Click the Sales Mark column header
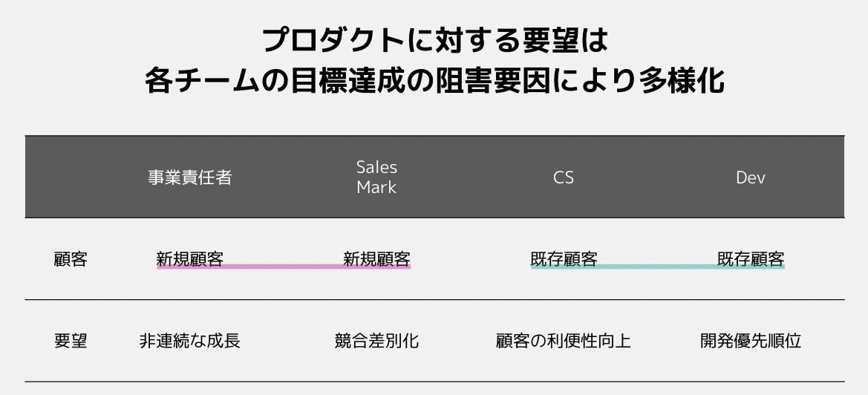 click(376, 177)
